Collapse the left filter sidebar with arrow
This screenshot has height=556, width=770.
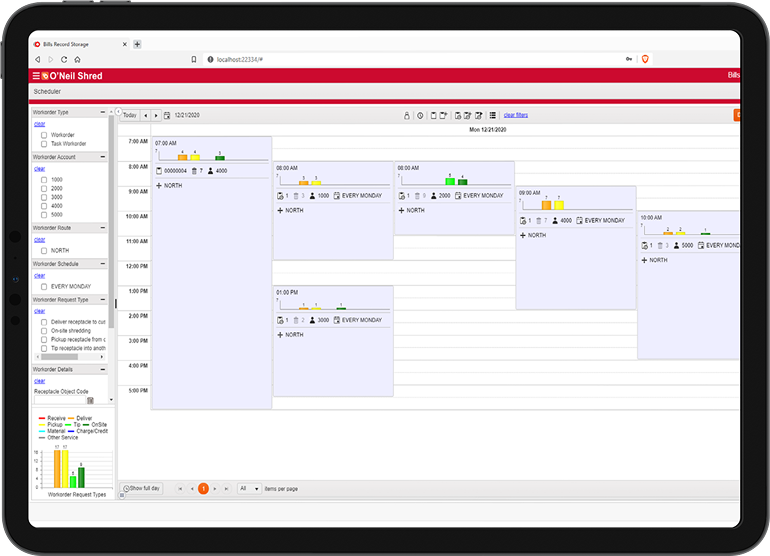pos(117,111)
